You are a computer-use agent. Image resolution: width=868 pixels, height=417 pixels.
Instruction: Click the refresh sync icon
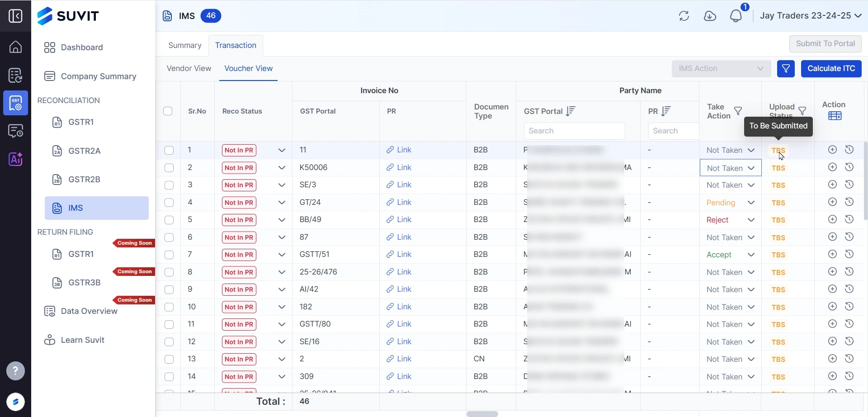[x=684, y=16]
